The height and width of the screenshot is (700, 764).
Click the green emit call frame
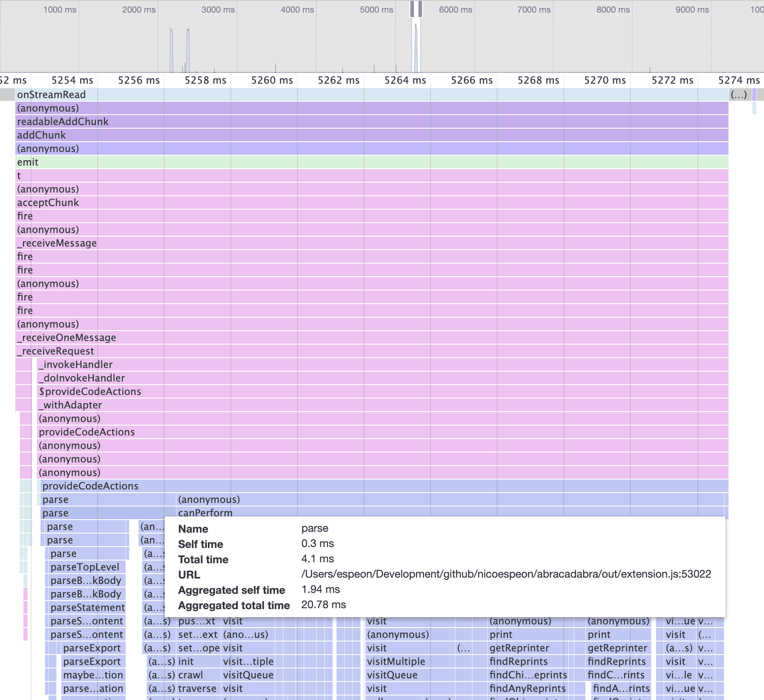pos(372,162)
